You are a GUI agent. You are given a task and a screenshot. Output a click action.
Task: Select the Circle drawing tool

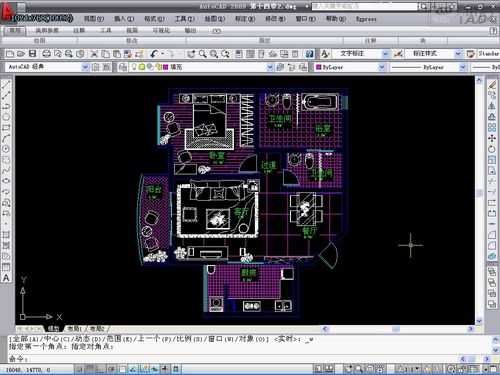pyautogui.click(x=6, y=117)
